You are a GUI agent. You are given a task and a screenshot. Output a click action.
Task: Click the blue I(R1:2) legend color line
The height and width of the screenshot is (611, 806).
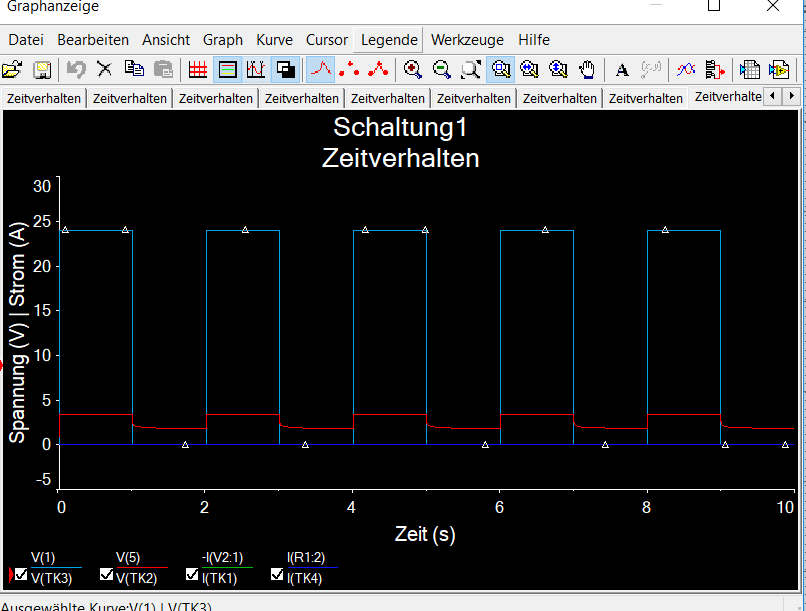pyautogui.click(x=313, y=567)
